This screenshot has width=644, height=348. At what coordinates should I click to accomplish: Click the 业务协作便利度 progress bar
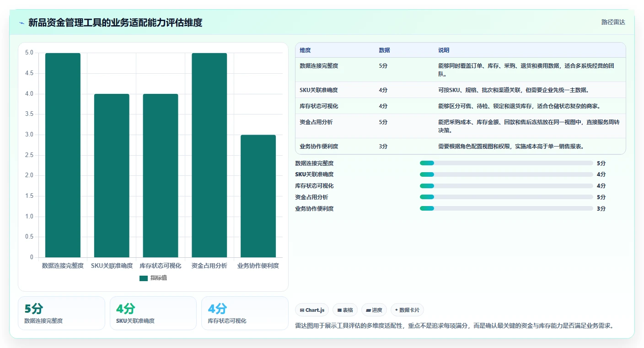(506, 208)
